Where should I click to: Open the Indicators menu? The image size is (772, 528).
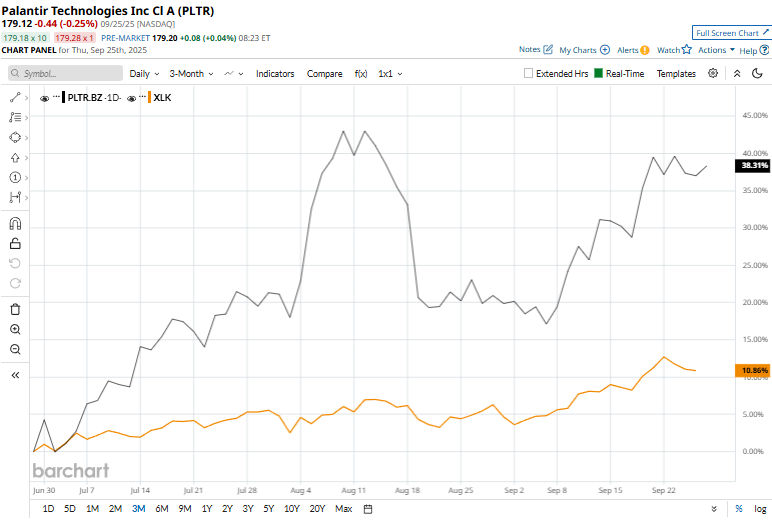275,73
